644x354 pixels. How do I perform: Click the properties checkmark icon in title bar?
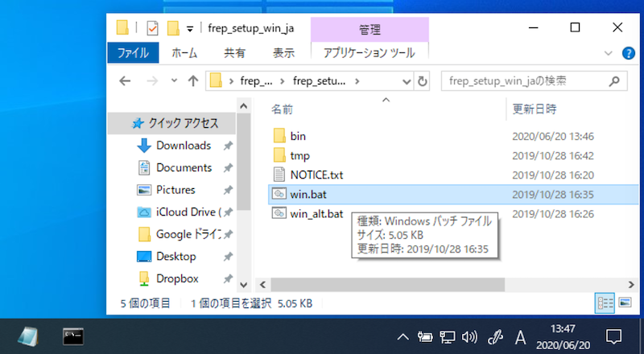[x=152, y=28]
